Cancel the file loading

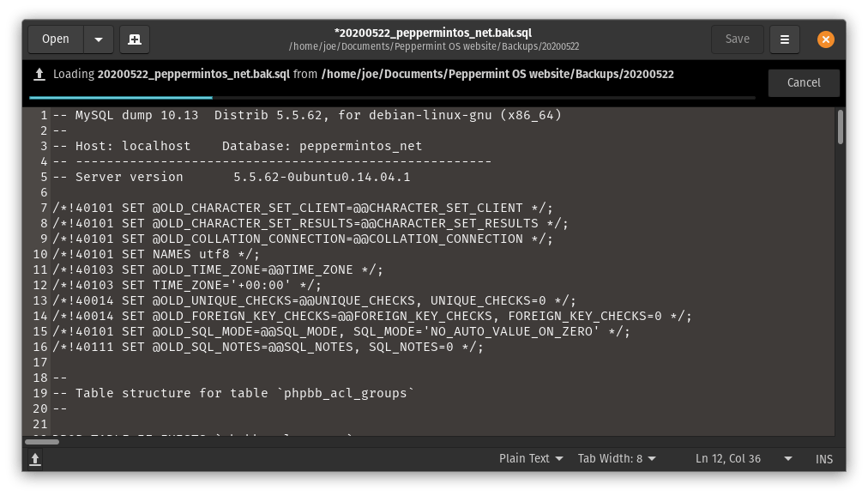pyautogui.click(x=803, y=82)
